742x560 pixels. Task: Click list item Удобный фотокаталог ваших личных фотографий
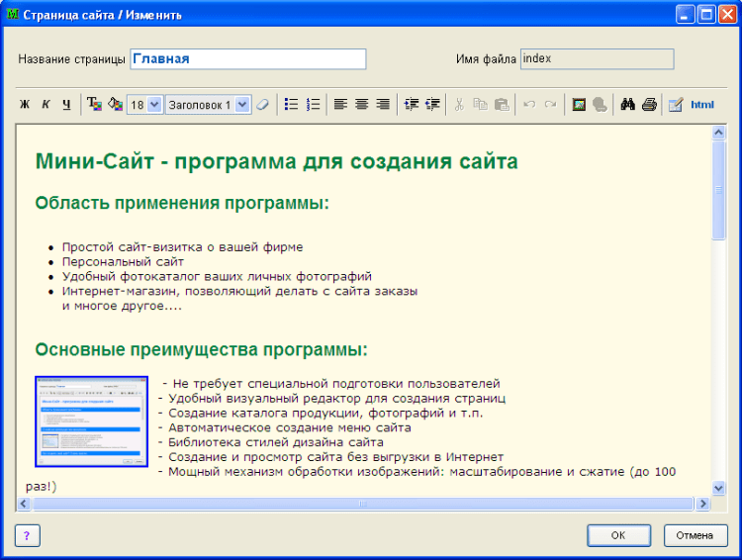217,276
